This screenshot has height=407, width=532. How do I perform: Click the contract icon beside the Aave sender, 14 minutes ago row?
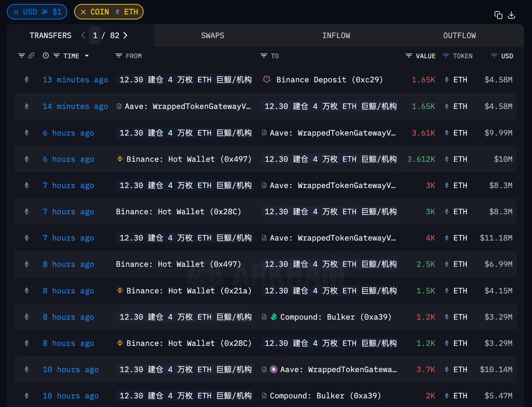(119, 106)
